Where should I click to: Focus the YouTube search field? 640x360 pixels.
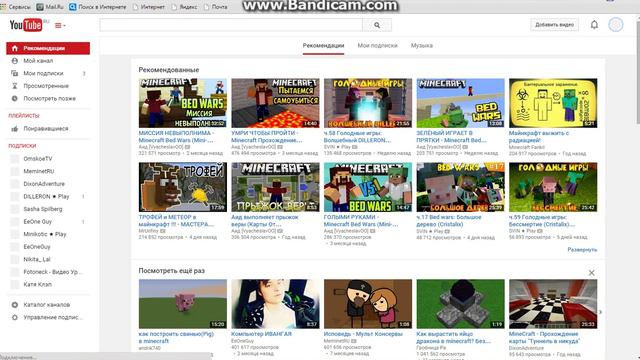(x=231, y=25)
